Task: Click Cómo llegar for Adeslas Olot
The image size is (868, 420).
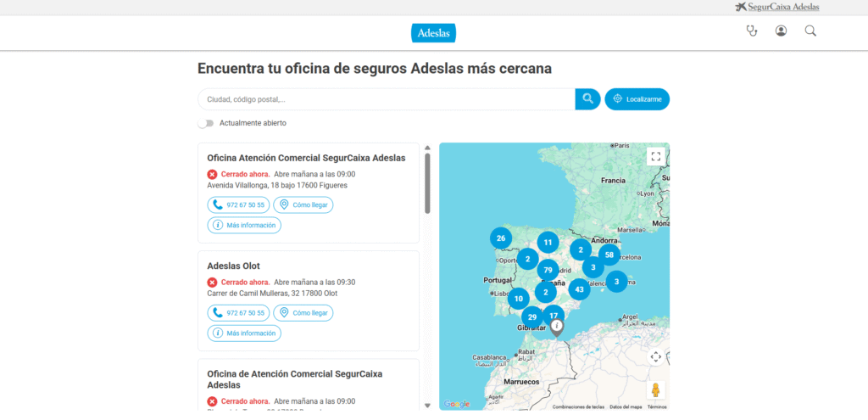Action: pos(303,313)
